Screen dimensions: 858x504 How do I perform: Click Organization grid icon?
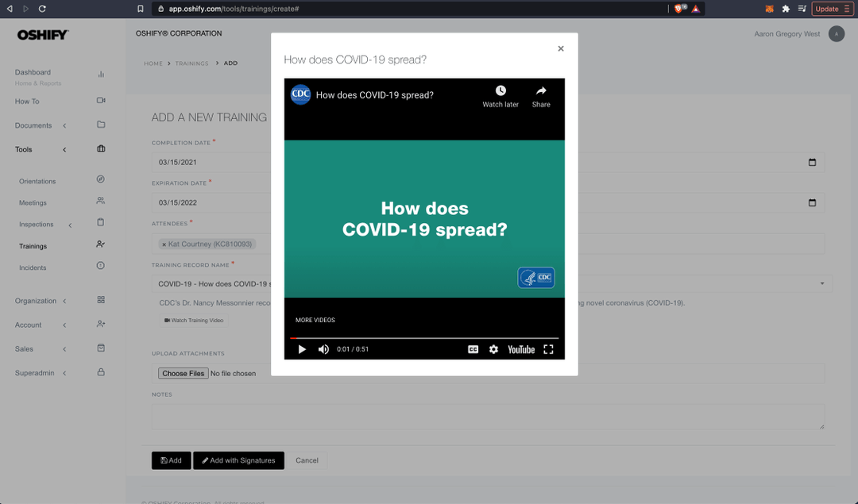click(101, 299)
